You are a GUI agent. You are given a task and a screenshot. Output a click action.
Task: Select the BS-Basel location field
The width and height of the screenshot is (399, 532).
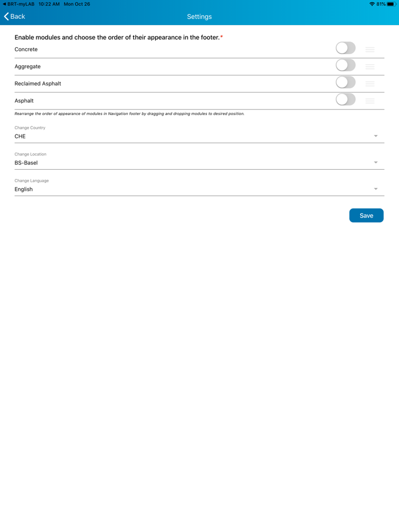pyautogui.click(x=26, y=163)
